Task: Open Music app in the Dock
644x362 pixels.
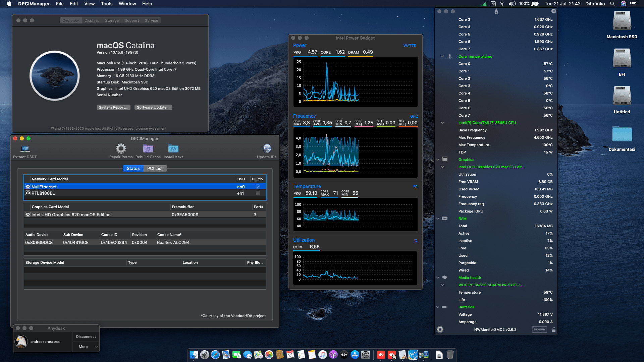Action: pyautogui.click(x=323, y=355)
